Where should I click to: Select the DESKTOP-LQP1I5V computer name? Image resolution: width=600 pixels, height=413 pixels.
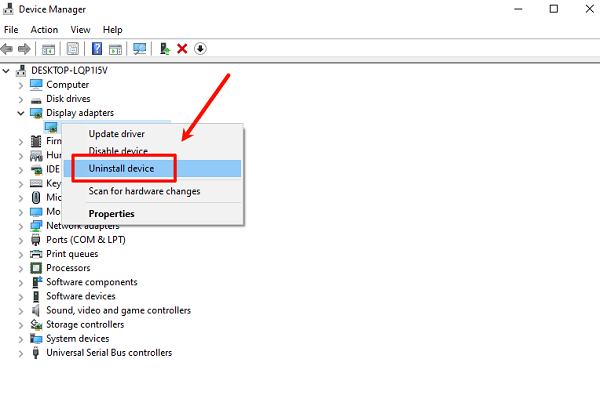69,70
